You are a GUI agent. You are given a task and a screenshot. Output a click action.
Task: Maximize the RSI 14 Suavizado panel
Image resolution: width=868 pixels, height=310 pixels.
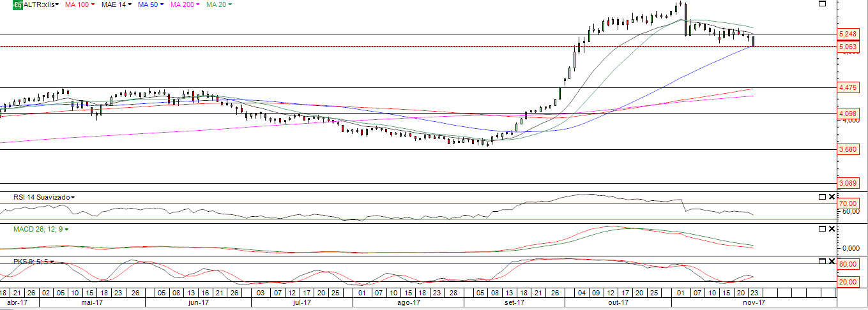click(822, 197)
